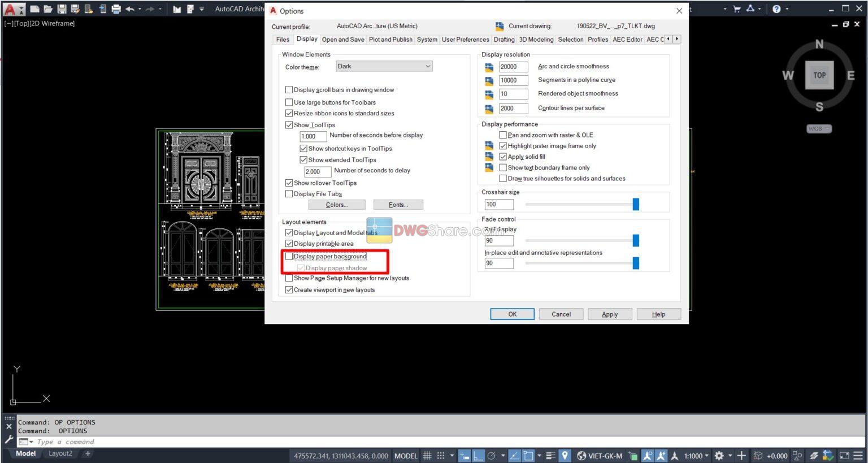Viewport: 868px width, 463px height.
Task: Expand the Redo dropdown arrow
Action: 160,8
